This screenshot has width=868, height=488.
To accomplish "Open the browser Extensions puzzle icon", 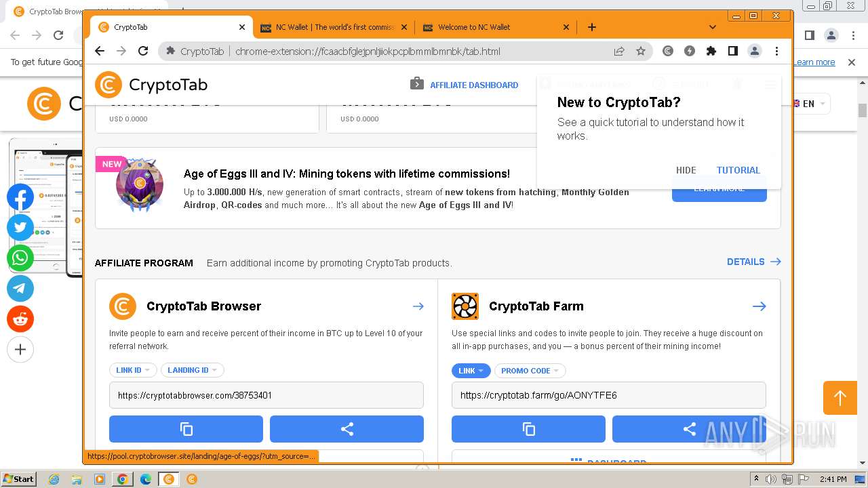I will click(x=711, y=51).
